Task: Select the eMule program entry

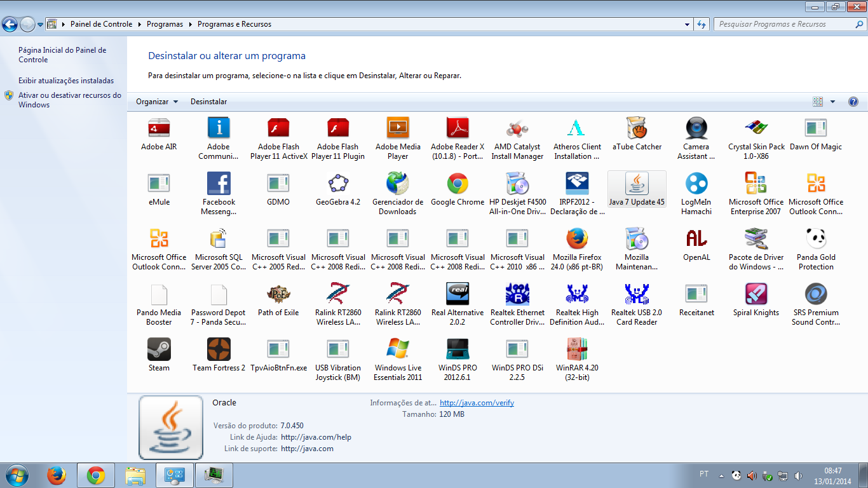Action: pyautogui.click(x=159, y=189)
